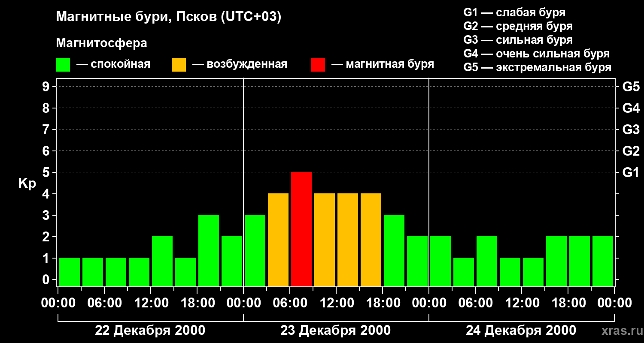Click the "G3 — сильная буря" legend text

point(518,40)
